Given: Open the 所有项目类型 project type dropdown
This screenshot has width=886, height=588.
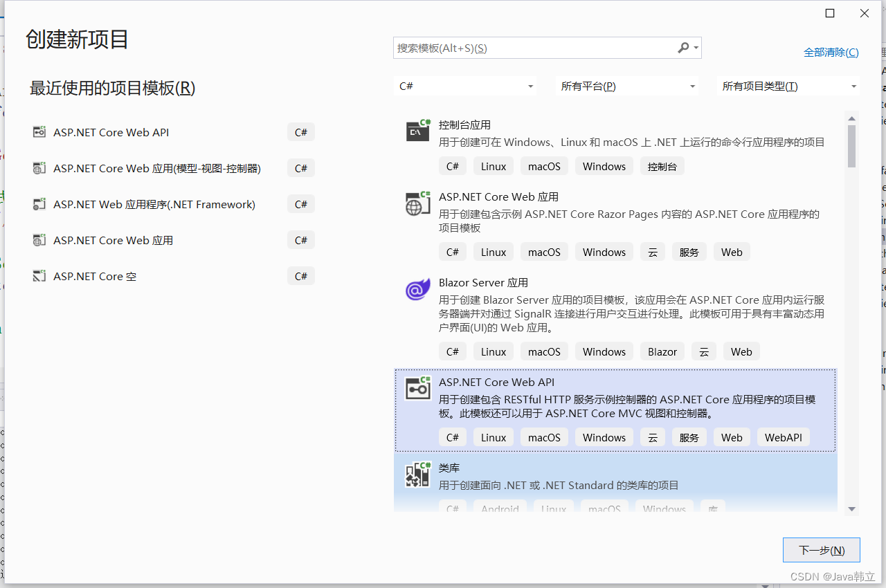Looking at the screenshot, I should coord(788,86).
